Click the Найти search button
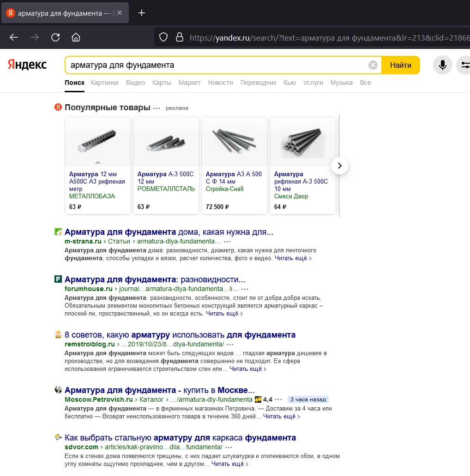 point(401,65)
